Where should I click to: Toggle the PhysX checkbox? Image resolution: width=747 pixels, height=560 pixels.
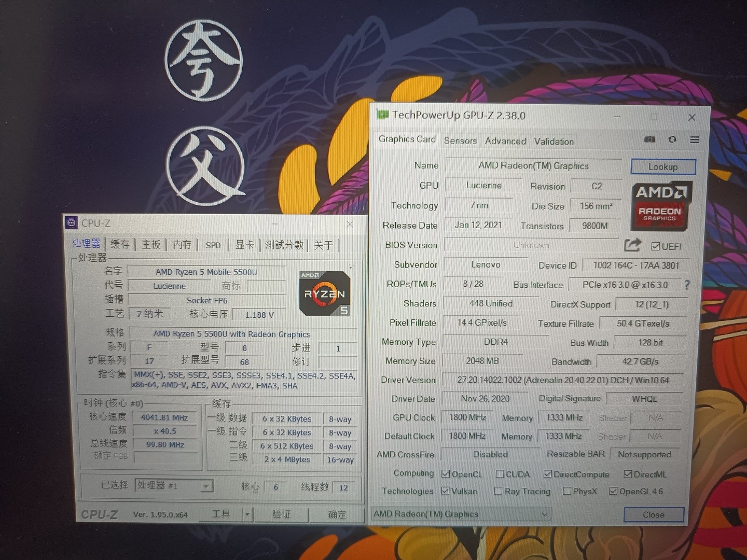(567, 491)
